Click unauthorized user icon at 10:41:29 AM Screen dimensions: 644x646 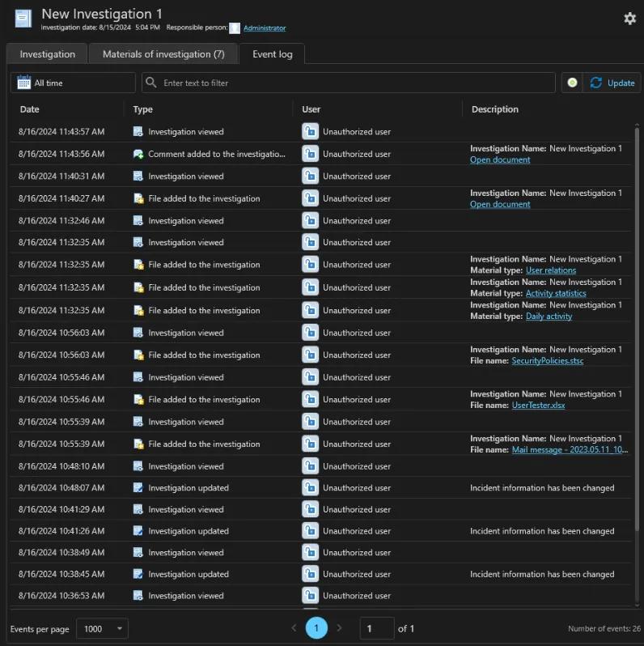click(x=310, y=510)
